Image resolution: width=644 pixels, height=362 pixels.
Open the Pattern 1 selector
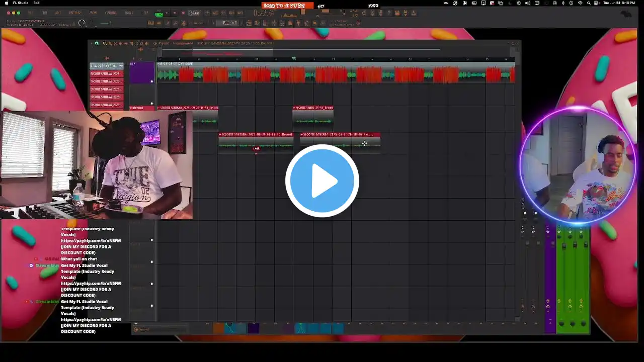[229, 23]
